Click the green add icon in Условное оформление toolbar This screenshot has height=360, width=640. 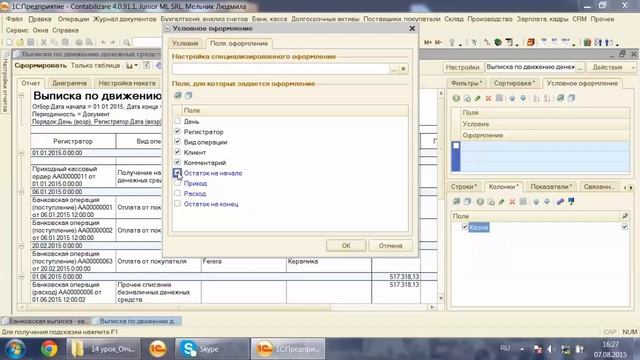(456, 98)
